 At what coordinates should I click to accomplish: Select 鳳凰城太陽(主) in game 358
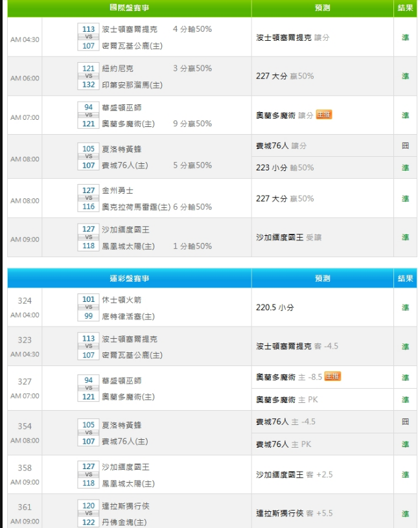coord(128,483)
